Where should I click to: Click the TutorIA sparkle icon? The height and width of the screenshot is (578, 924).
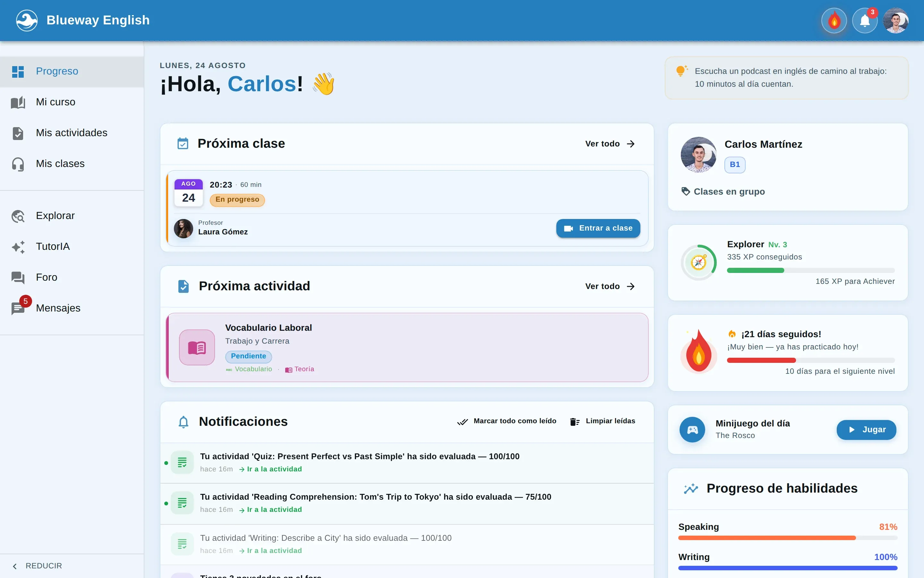(x=18, y=247)
